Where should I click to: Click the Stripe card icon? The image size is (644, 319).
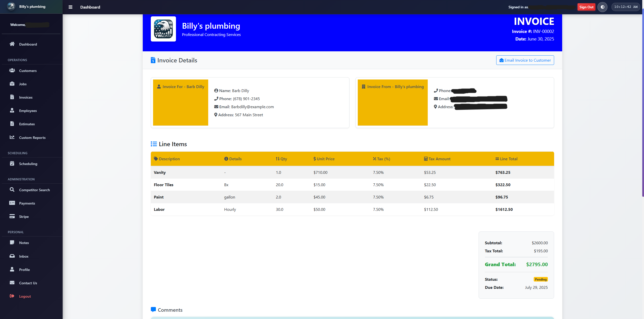pyautogui.click(x=12, y=216)
